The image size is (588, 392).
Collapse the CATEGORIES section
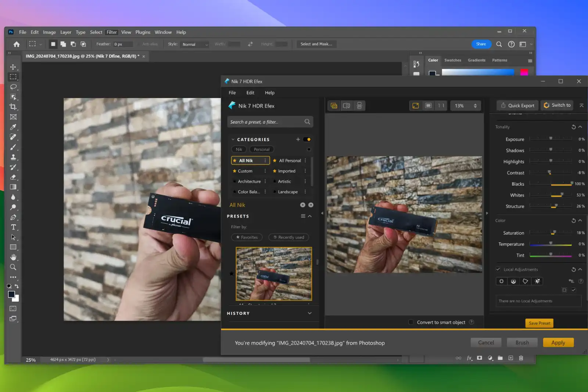(233, 139)
